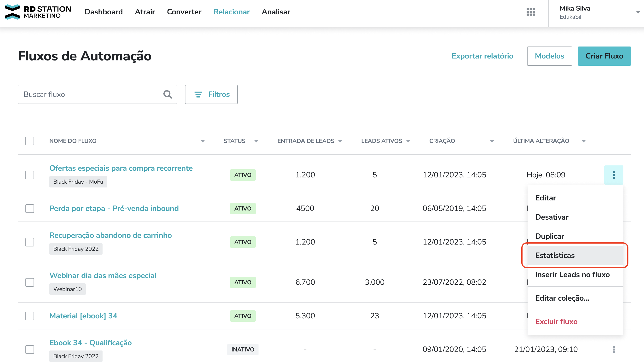Screen dimensions: 644x362
Task: Click the Filtros filter icon button
Action: pyautogui.click(x=211, y=94)
